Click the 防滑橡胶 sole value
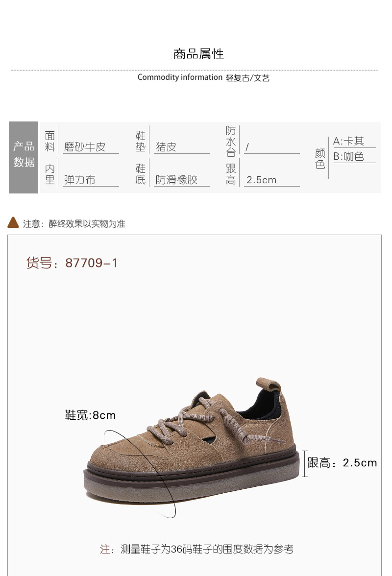Screen dimensions: 392x576 coord(176,180)
